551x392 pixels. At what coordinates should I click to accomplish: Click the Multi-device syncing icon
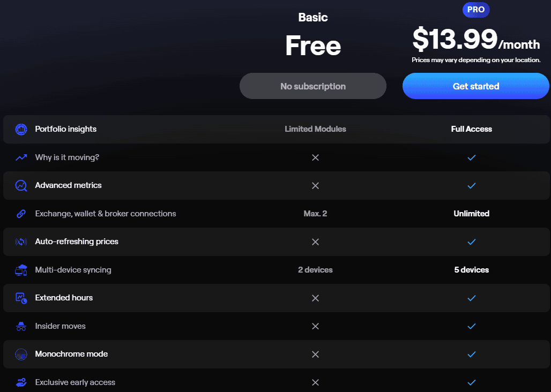pos(21,270)
